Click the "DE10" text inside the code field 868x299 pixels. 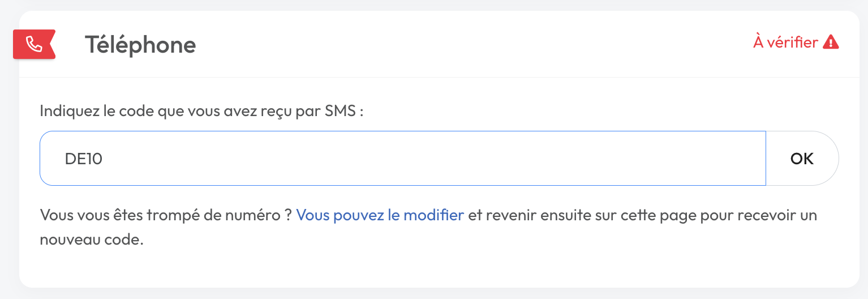point(83,159)
